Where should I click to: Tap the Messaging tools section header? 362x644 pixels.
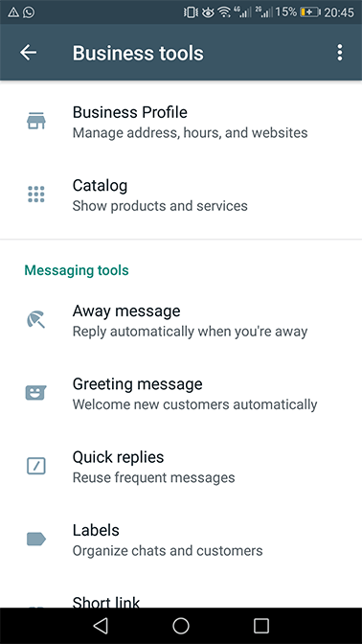pos(77,270)
